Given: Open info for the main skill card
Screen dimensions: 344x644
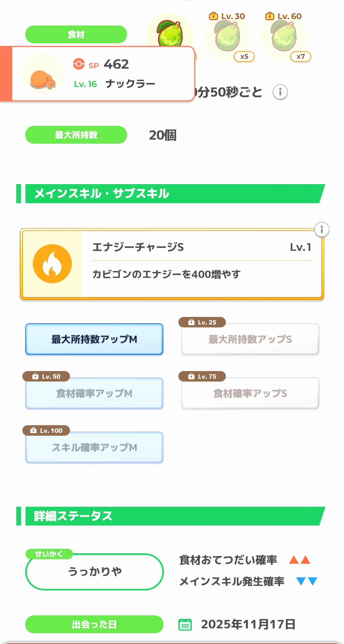Looking at the screenshot, I should tap(322, 230).
